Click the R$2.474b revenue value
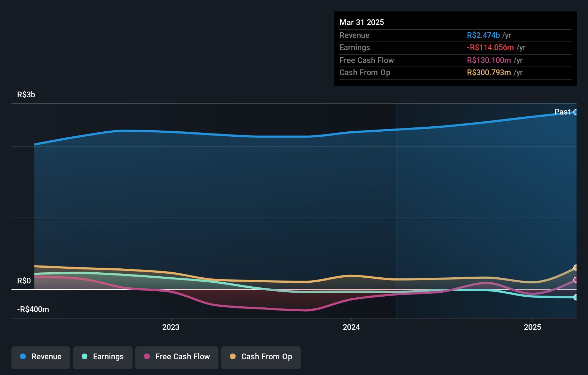 pyautogui.click(x=483, y=35)
